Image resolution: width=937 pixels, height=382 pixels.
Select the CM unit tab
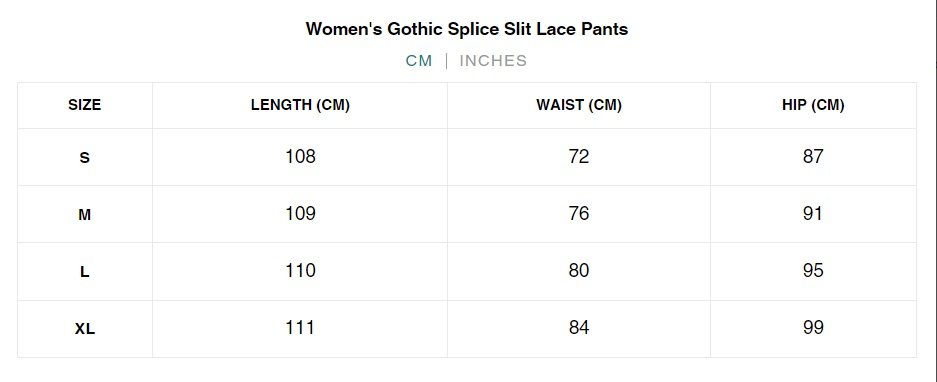point(419,61)
